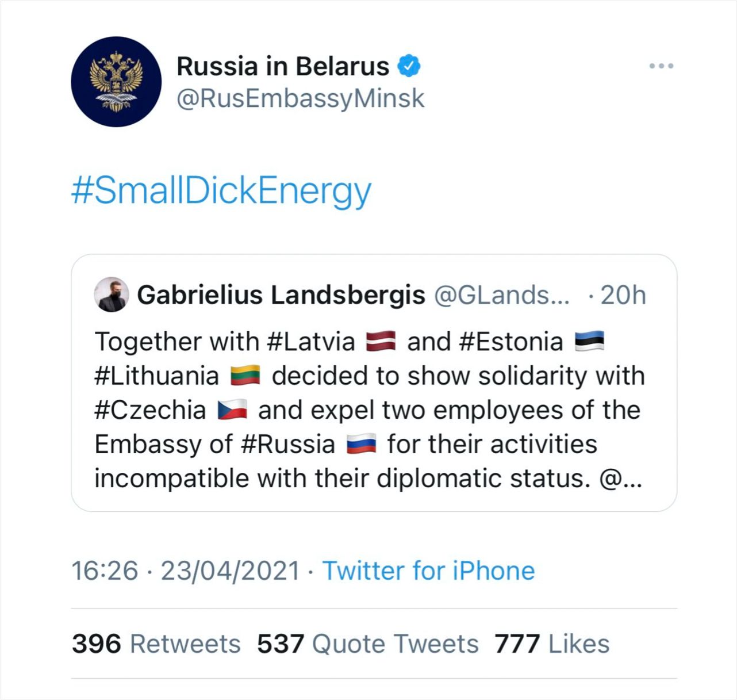Click the #Lithuania hashtag
The width and height of the screenshot is (737, 700).
(x=156, y=376)
